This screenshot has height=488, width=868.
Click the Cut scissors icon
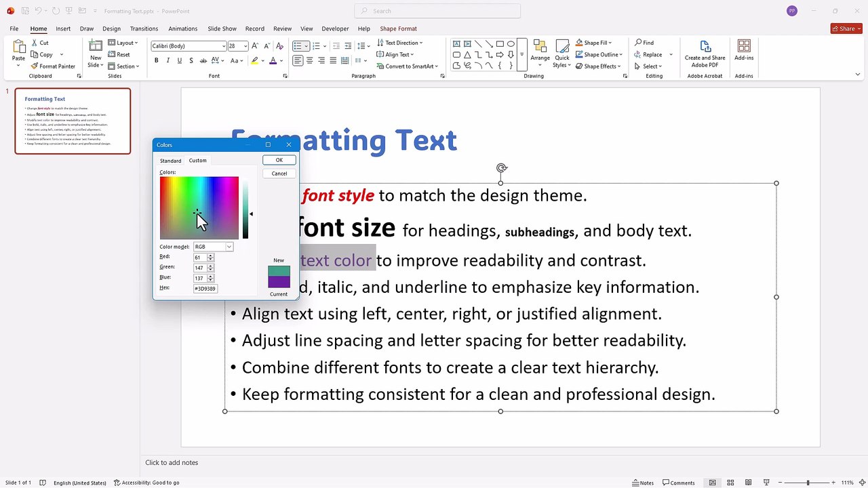coord(35,43)
